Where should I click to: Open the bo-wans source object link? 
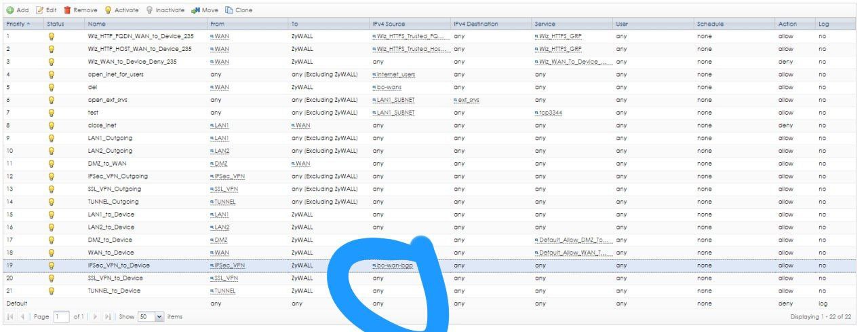pos(388,88)
